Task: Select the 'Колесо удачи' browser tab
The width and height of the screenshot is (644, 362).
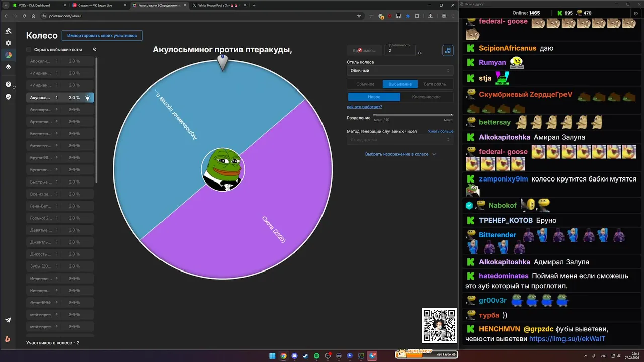Action: click(159, 5)
